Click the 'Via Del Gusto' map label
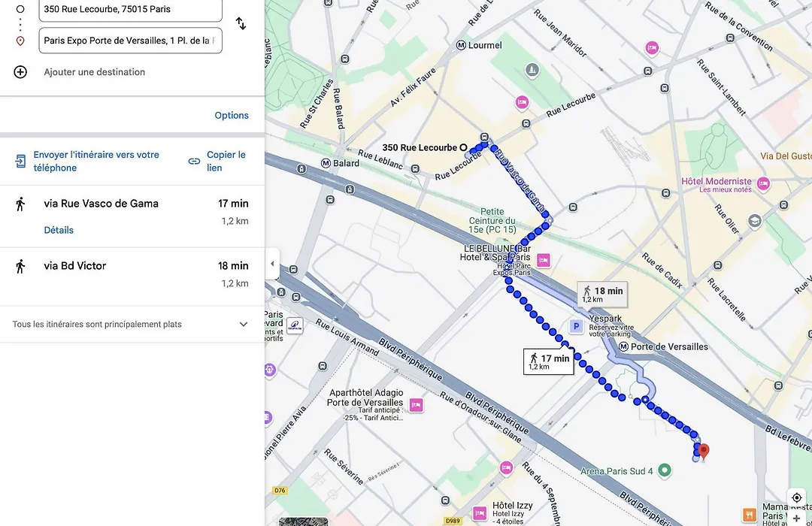 click(x=786, y=156)
